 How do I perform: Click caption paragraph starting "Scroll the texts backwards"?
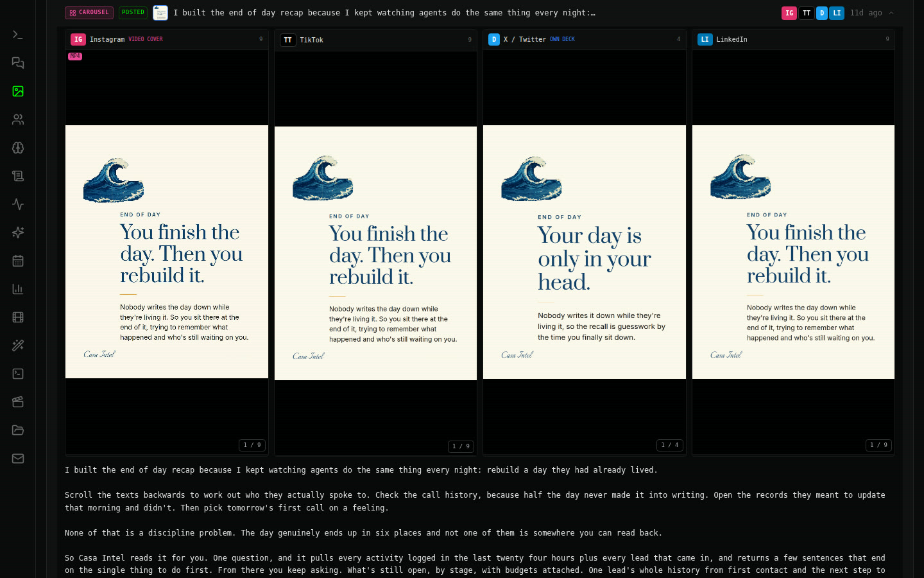pos(475,502)
